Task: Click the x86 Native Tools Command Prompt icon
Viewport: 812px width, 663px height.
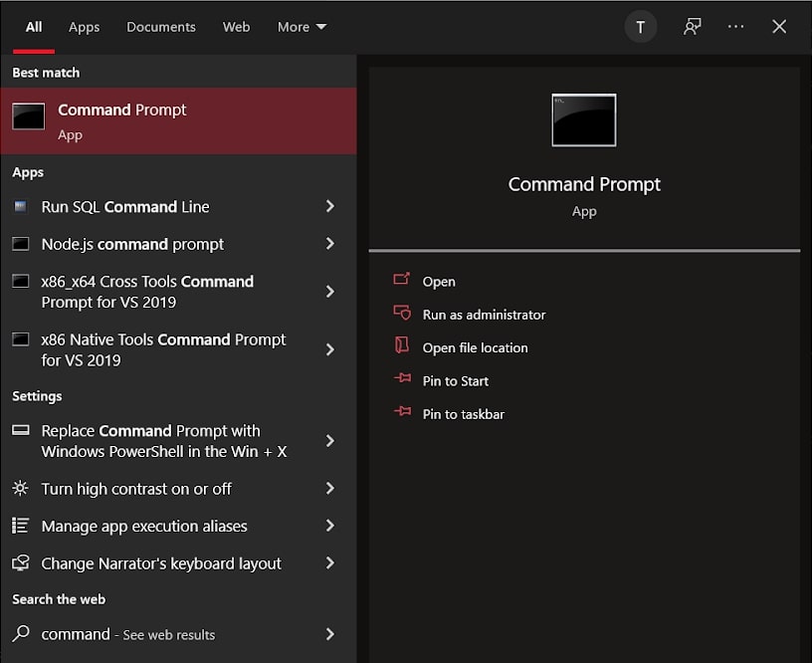Action: point(20,339)
